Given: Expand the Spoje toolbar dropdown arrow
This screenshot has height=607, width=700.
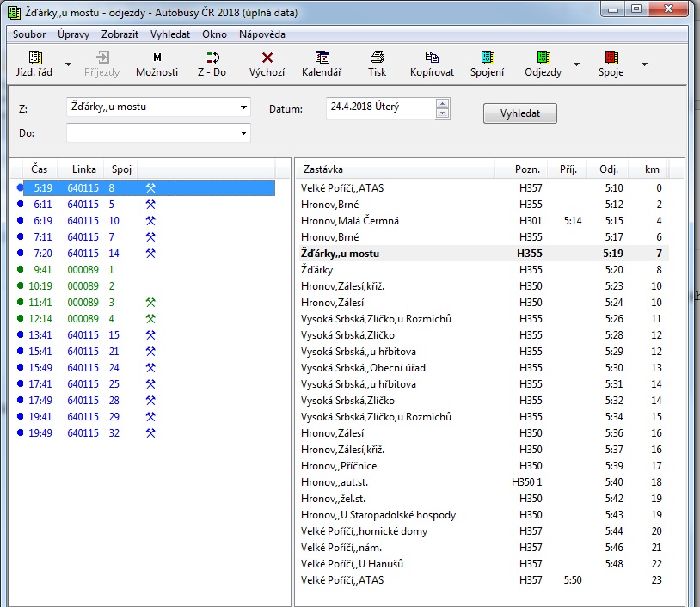Looking at the screenshot, I should [644, 64].
